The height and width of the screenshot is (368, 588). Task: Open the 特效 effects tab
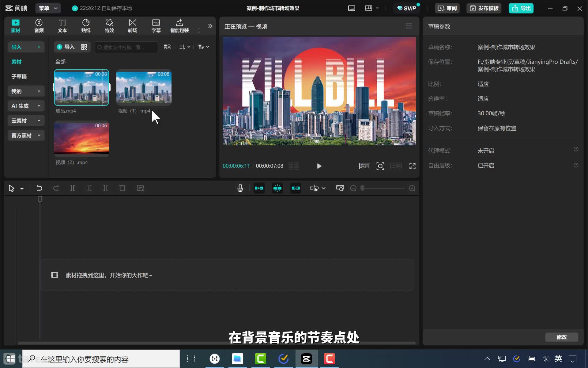(109, 26)
